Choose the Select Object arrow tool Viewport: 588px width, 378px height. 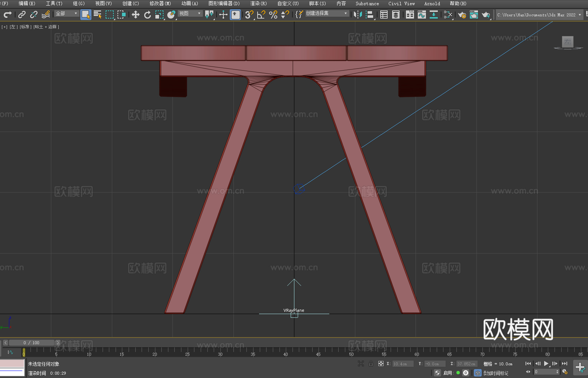tap(86, 14)
